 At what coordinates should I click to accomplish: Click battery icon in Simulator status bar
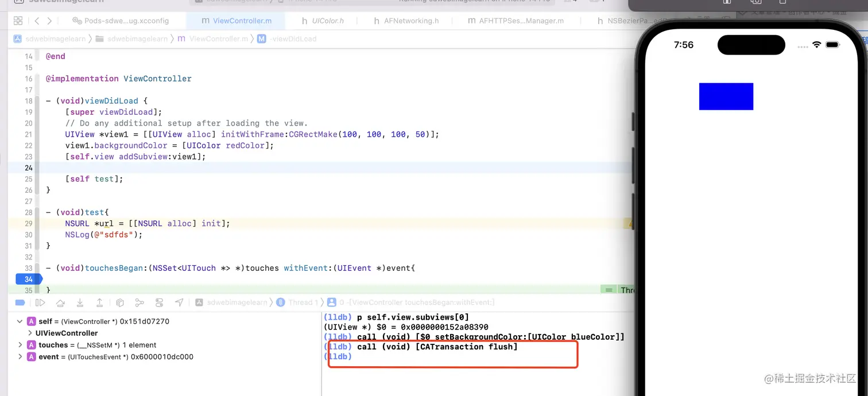[x=833, y=45]
